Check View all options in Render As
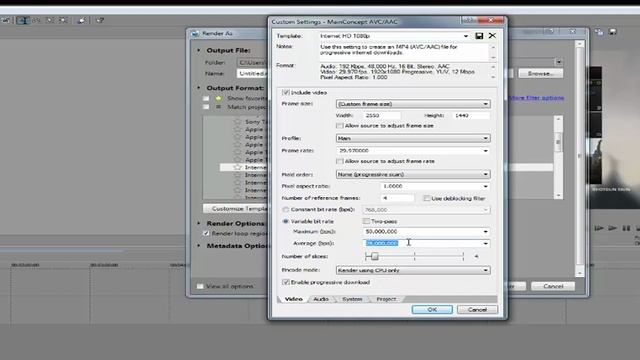The width and height of the screenshot is (640, 360). (200, 287)
